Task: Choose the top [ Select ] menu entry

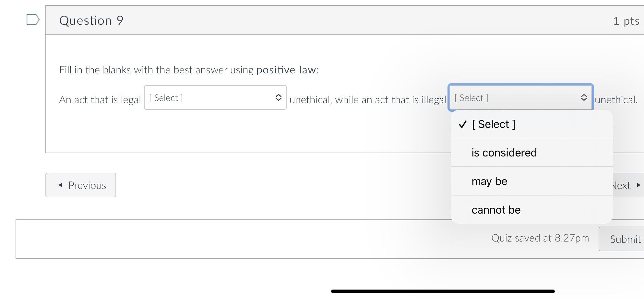Action: coord(494,124)
